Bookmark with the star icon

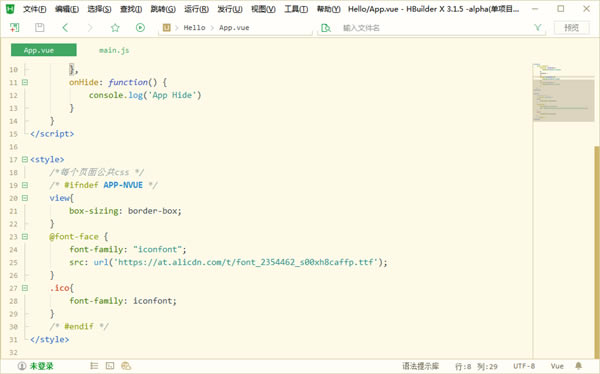pyautogui.click(x=115, y=28)
